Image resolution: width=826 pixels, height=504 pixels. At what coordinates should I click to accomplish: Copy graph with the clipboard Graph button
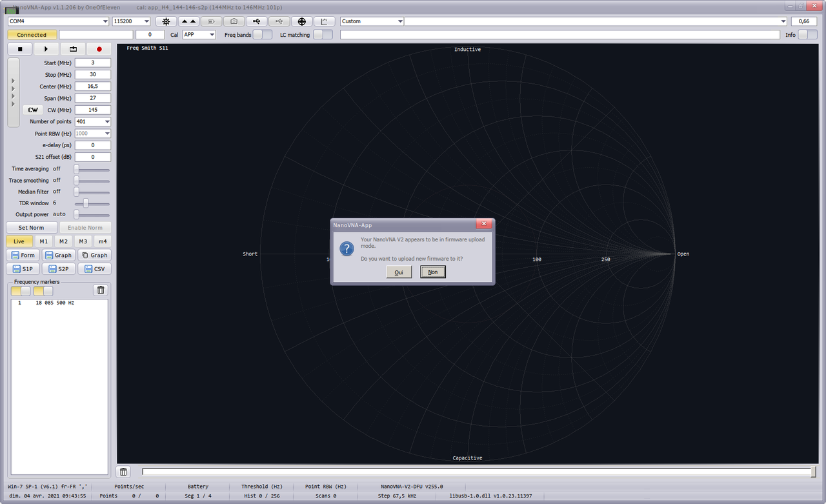coord(94,255)
